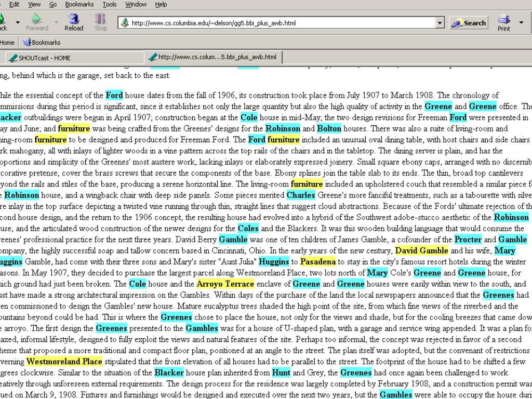Open the Bookmarks folder on the personal toolbar
Viewport: 532px width, 399px height.
42,43
